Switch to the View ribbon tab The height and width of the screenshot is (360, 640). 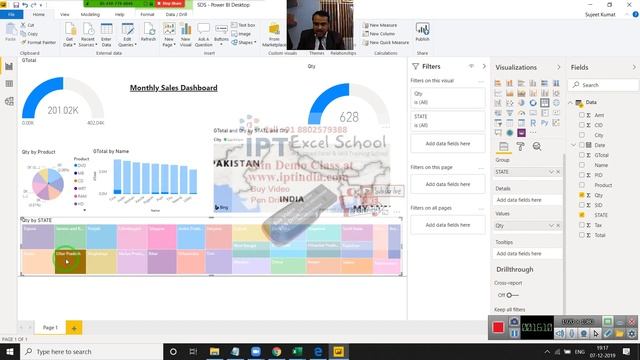coord(64,14)
